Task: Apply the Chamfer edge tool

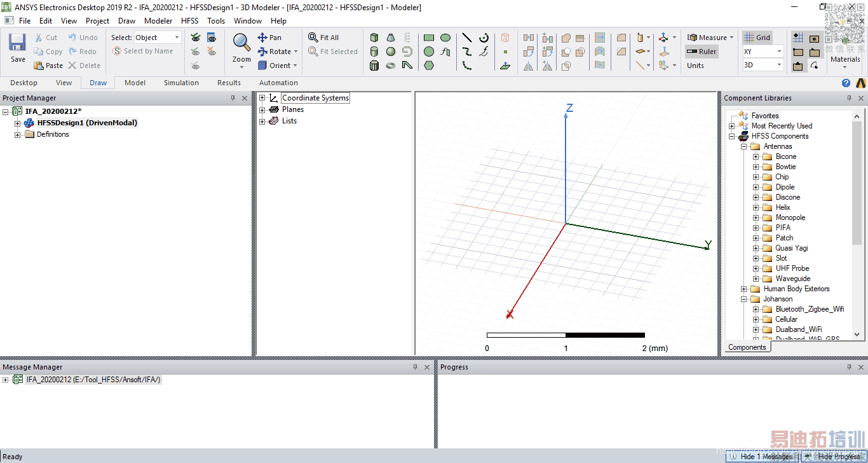Action: coord(621,52)
